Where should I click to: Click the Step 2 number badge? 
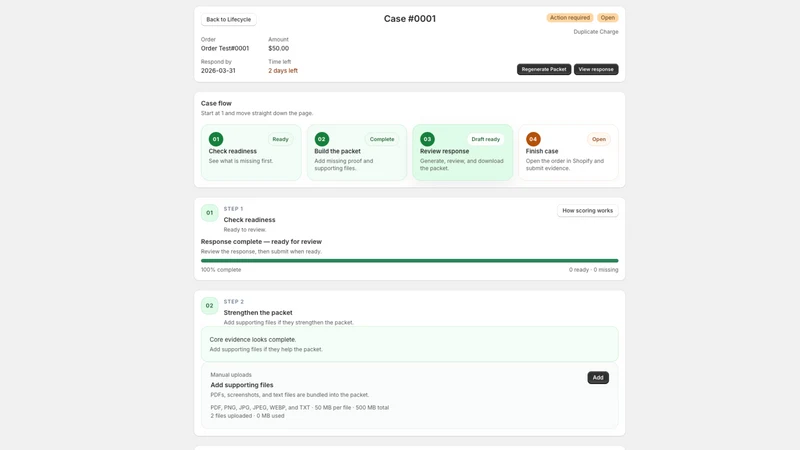210,306
